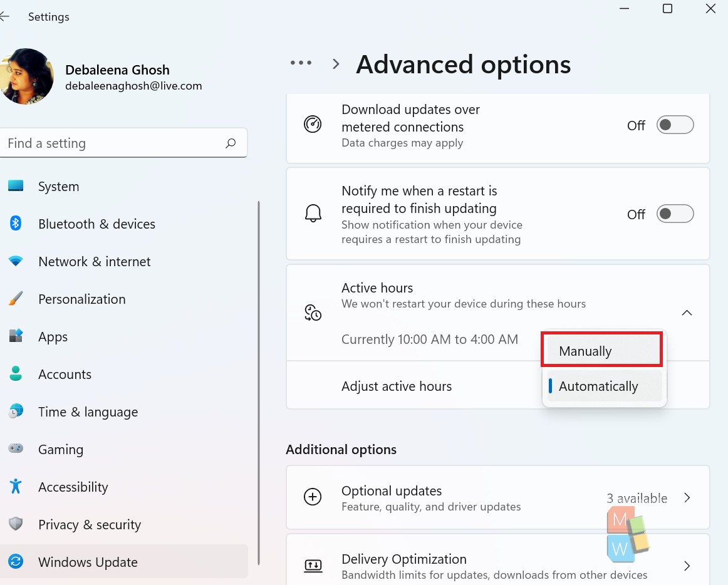728x585 pixels.
Task: Click the Advanced options heading
Action: [464, 64]
